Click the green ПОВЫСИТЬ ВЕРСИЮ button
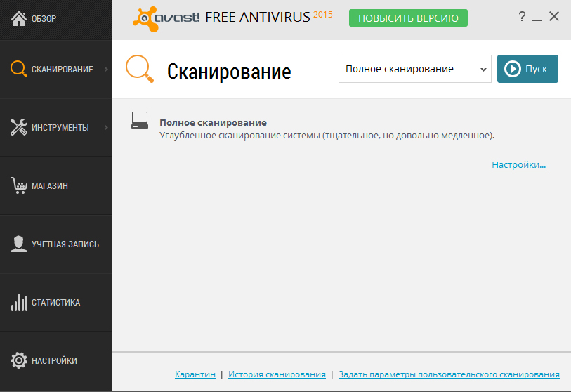Viewport: 571px width, 392px height. (x=408, y=18)
